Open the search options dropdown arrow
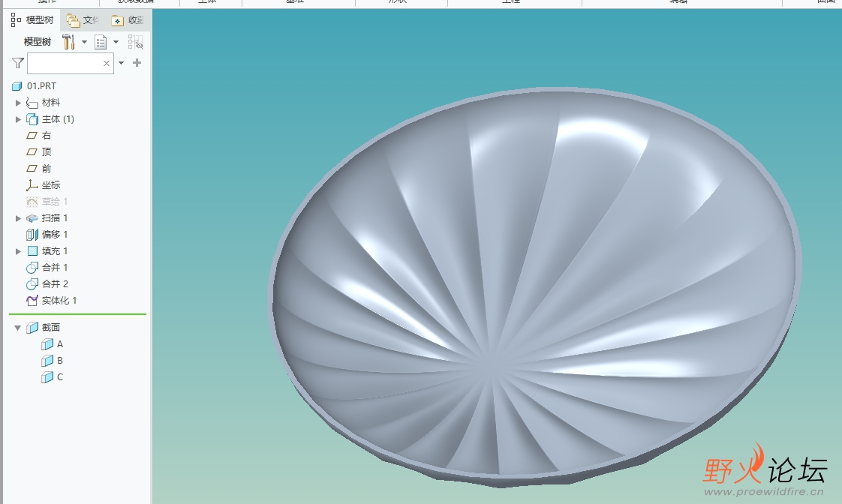This screenshot has height=504, width=842. (x=122, y=63)
